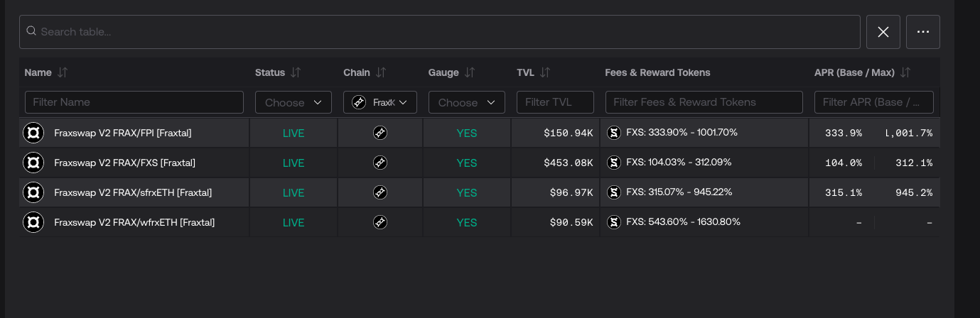Sort table by Chain column arrows
980x318 pixels.
381,72
